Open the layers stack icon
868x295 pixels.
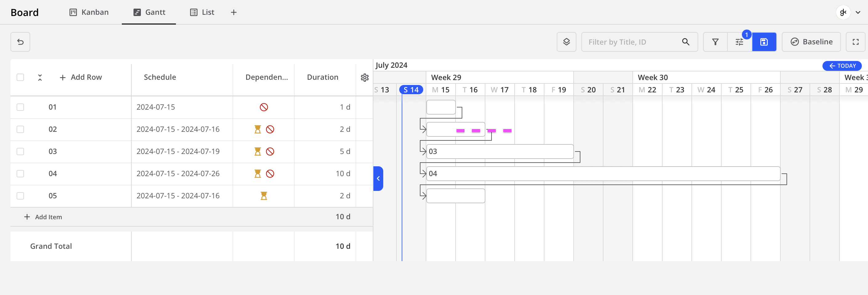567,42
